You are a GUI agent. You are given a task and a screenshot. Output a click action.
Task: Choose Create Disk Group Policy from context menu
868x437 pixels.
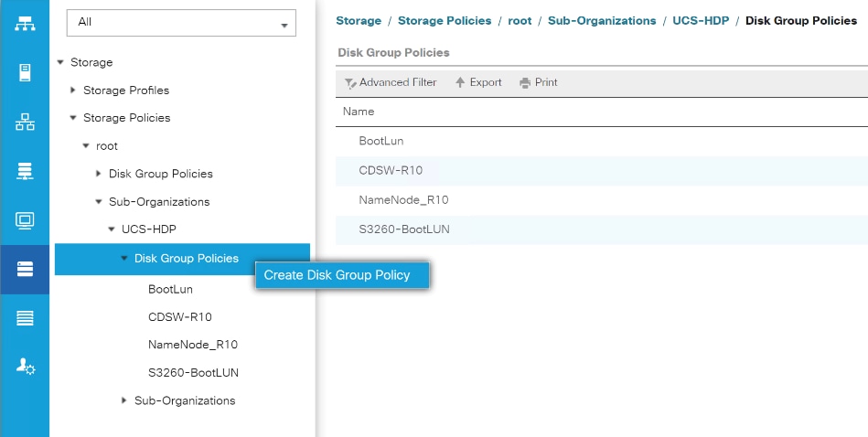point(337,275)
